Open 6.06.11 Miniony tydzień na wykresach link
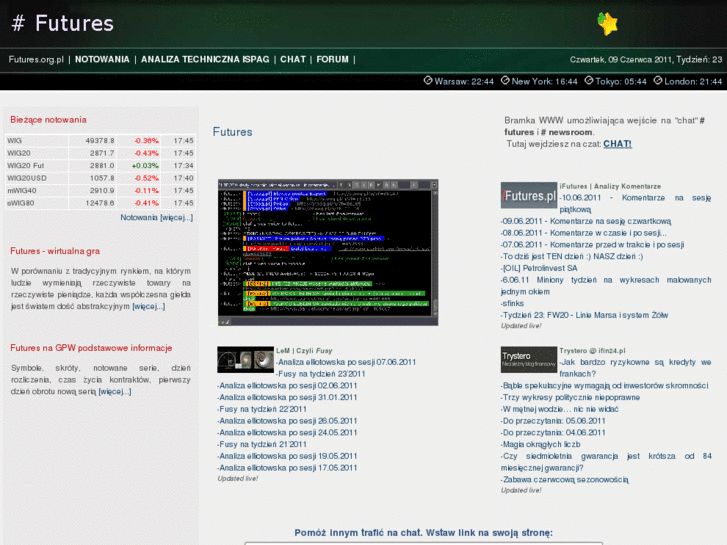 point(606,286)
